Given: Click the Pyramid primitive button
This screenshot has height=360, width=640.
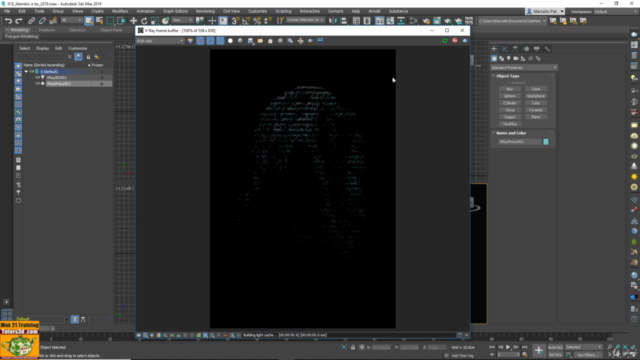Looking at the screenshot, I should 536,110.
